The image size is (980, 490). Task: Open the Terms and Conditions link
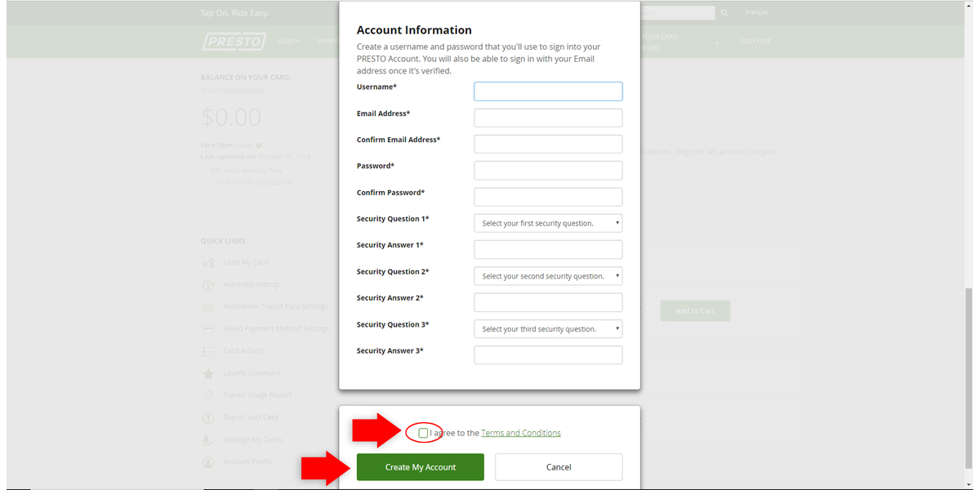[521, 433]
